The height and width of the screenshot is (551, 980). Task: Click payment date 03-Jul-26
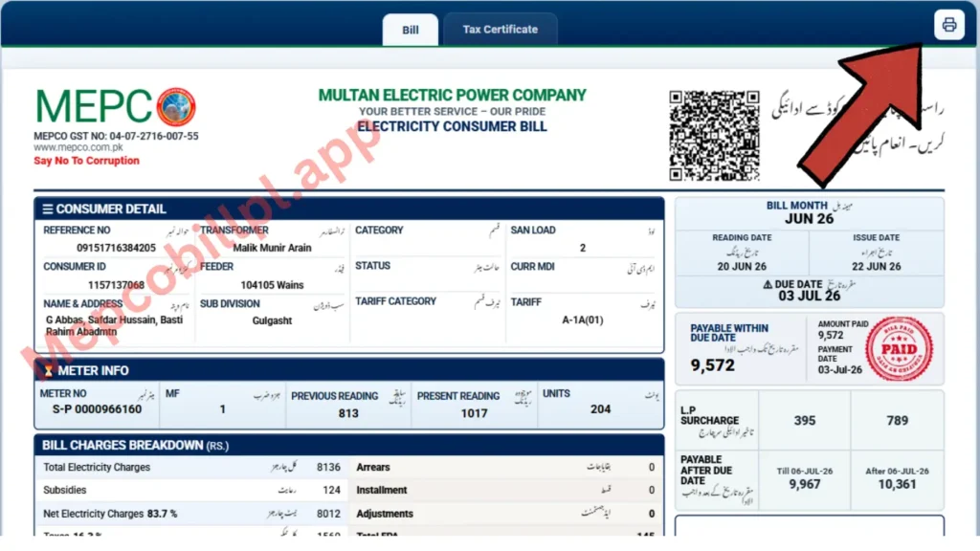coord(840,370)
